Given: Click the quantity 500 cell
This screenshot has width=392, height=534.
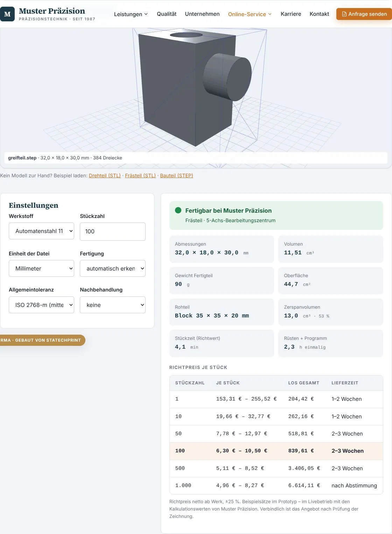Looking at the screenshot, I should coord(180,468).
